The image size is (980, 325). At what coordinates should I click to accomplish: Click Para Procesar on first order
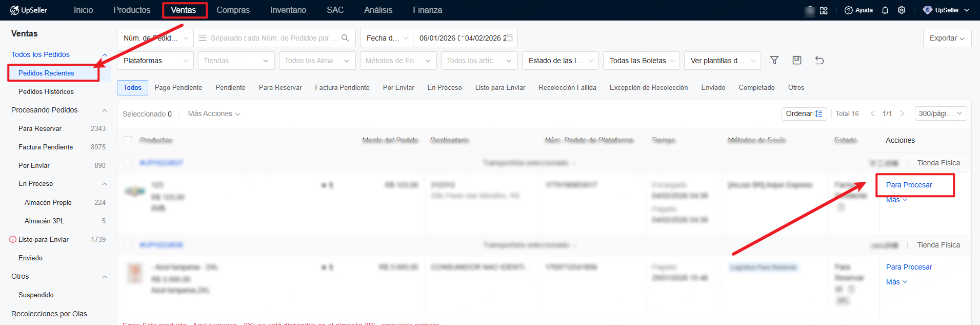909,185
